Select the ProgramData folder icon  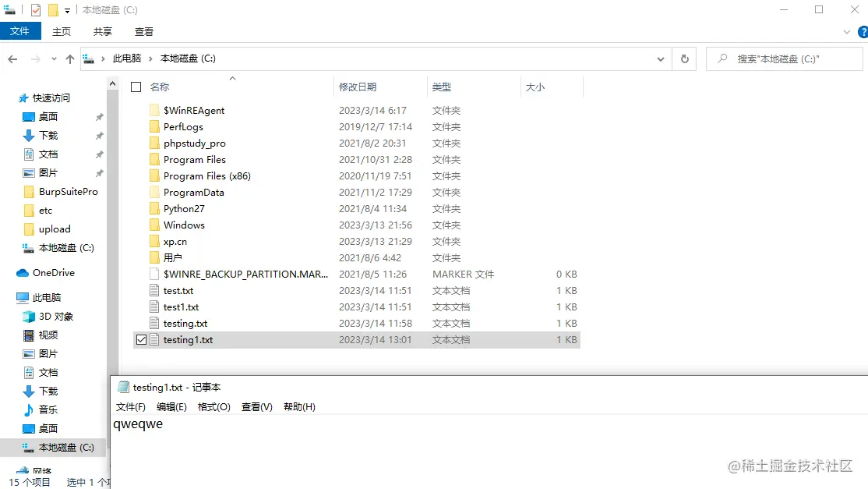pyautogui.click(x=154, y=192)
